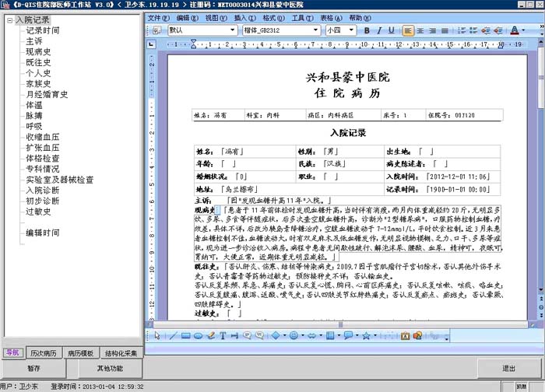Open the basic shapes dropdown arrow
The width and height of the screenshot is (545, 392).
coord(284,335)
